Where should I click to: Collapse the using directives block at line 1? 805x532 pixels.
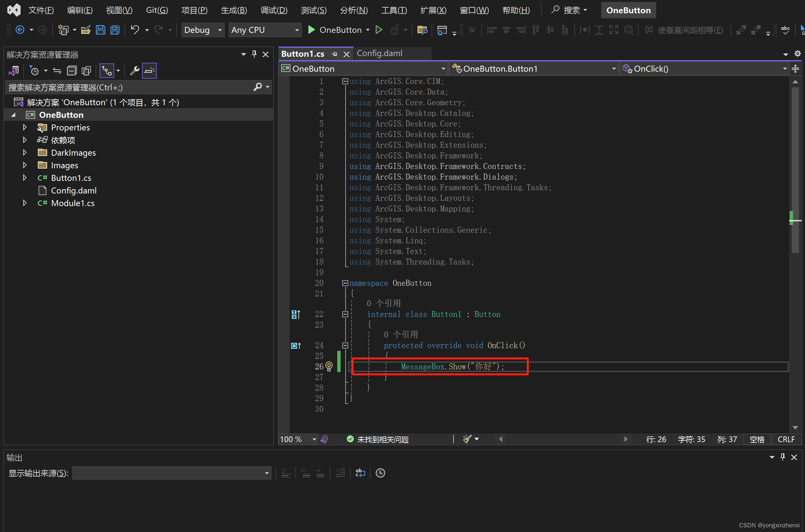pyautogui.click(x=345, y=81)
